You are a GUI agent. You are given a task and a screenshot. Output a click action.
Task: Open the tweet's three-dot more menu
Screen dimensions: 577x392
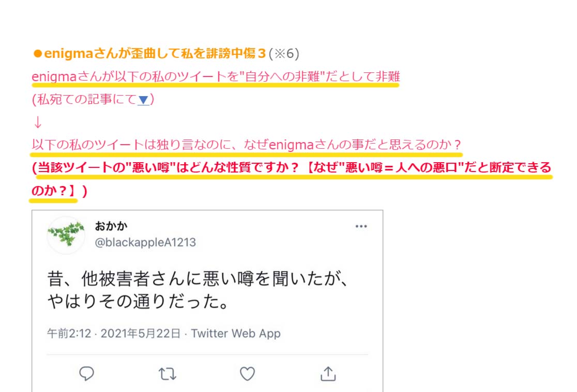point(361,226)
